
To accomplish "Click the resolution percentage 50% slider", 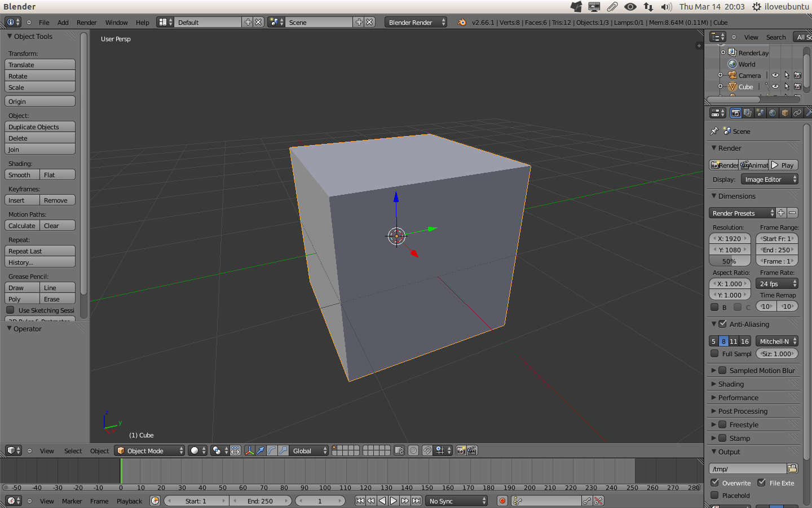I will pos(730,261).
